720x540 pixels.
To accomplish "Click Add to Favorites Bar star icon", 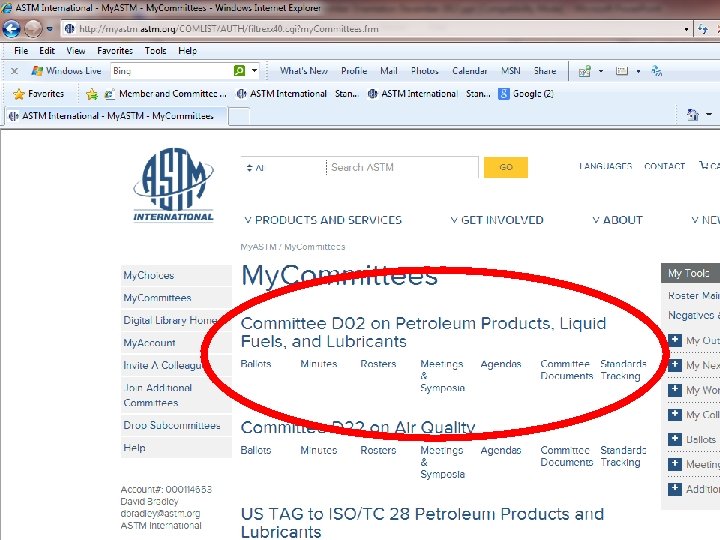I will [92, 94].
